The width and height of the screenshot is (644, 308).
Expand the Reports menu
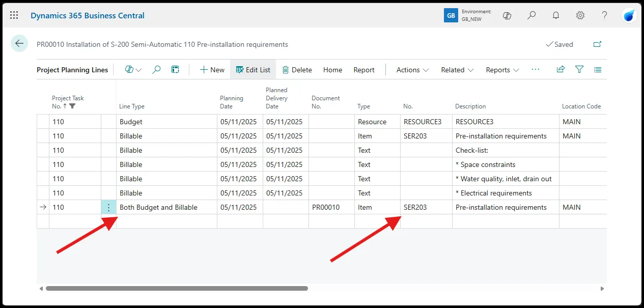502,70
